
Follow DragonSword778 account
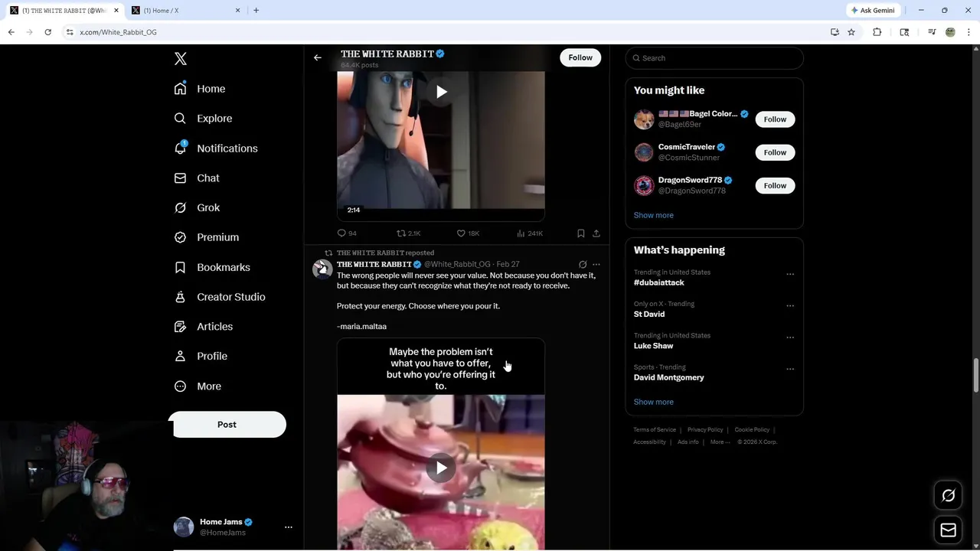[x=775, y=185]
